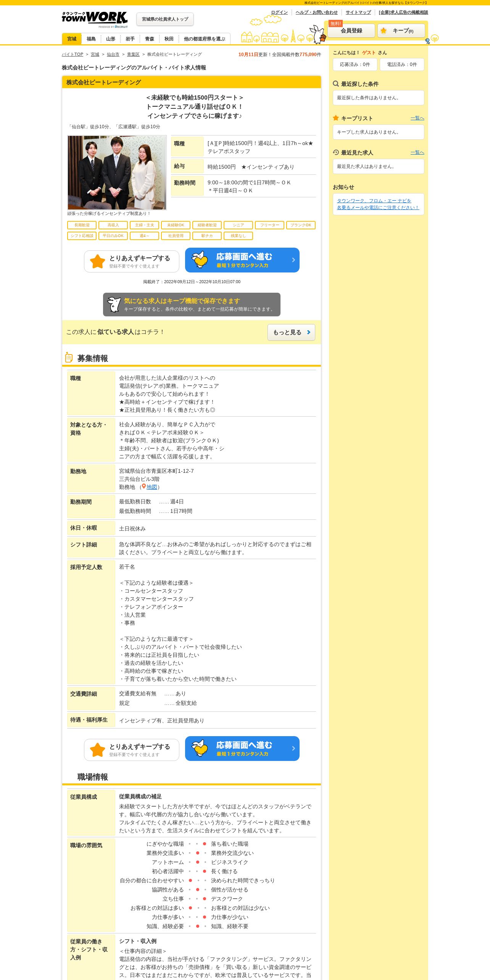This screenshot has height=980, width=490.
Task: Select the 山形 prefecture tab
Action: click(111, 39)
